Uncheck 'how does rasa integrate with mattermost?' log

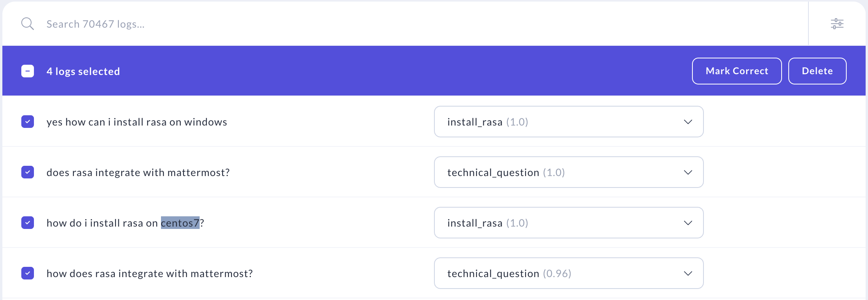coord(28,273)
